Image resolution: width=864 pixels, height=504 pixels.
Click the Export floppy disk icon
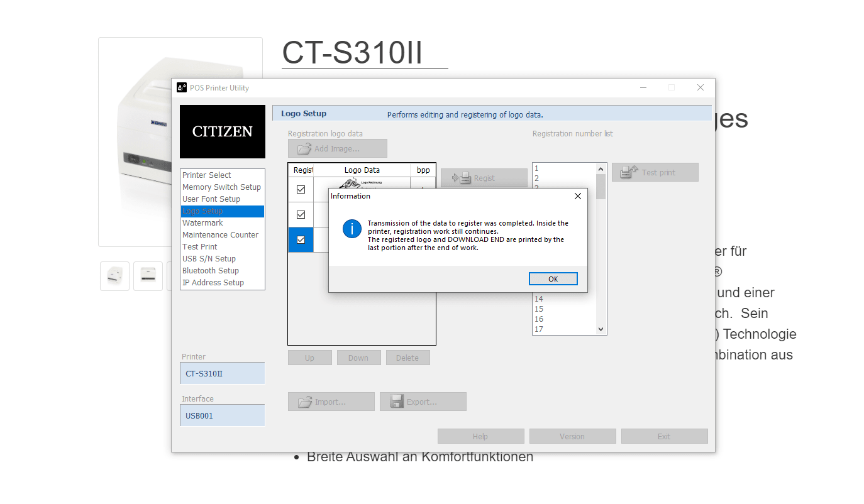tap(397, 402)
